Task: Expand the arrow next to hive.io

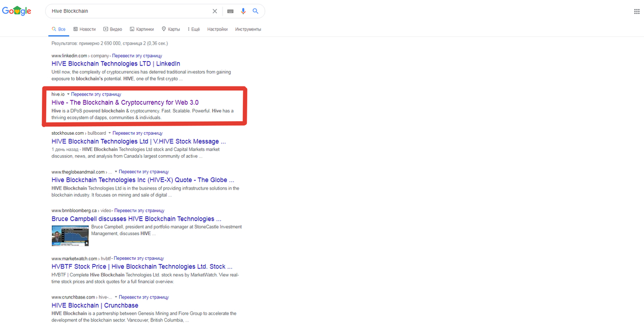Action: [68, 94]
